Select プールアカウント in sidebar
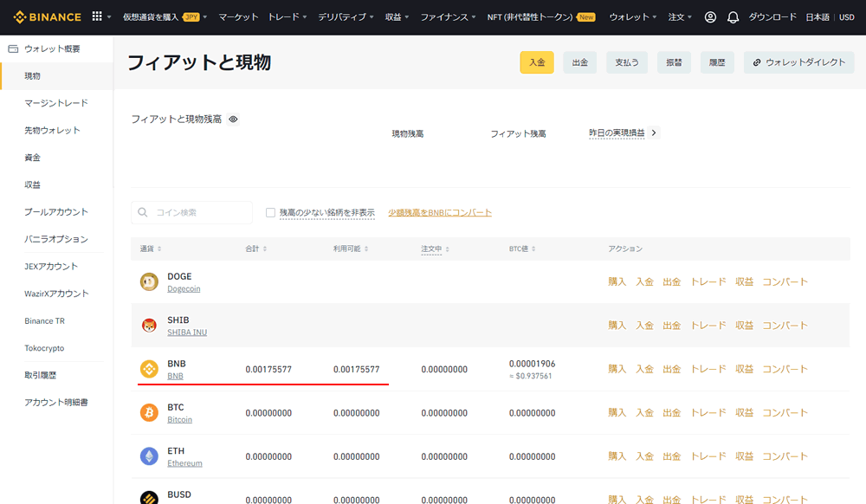The height and width of the screenshot is (504, 866). 56,212
